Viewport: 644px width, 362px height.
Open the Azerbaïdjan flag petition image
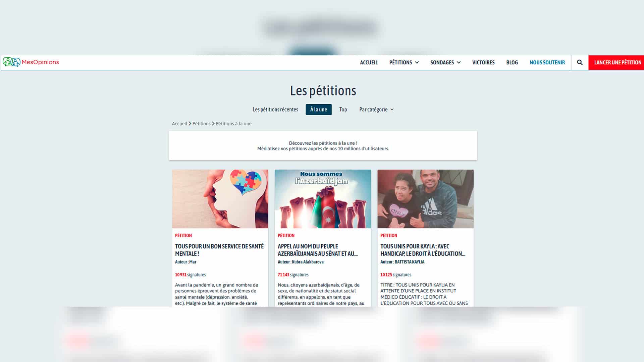pyautogui.click(x=323, y=199)
